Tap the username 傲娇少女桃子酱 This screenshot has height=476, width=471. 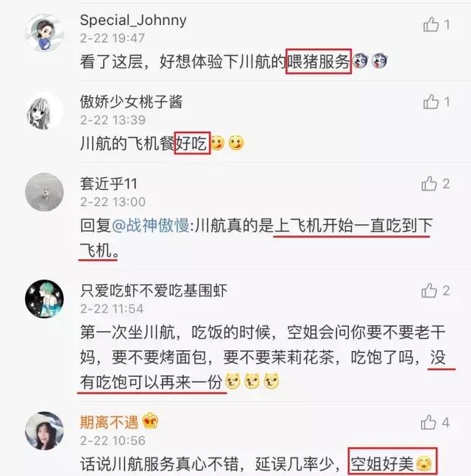tap(131, 102)
